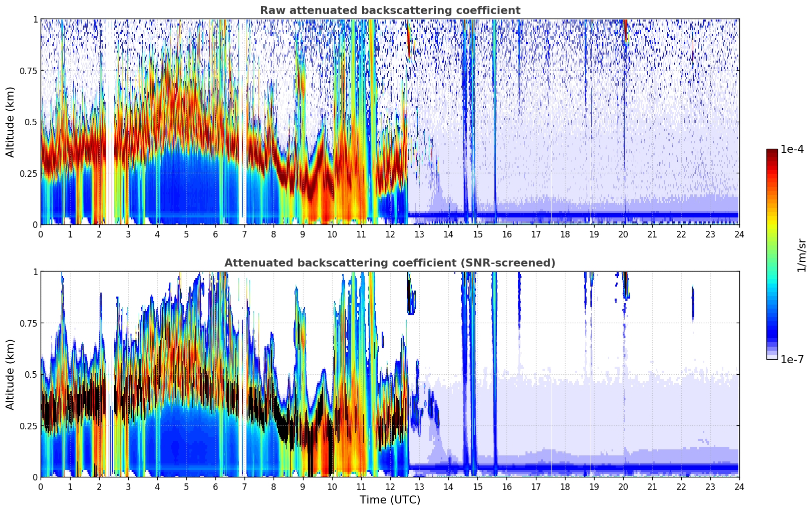
Task: Click the color scale bar
Action: tap(772, 254)
